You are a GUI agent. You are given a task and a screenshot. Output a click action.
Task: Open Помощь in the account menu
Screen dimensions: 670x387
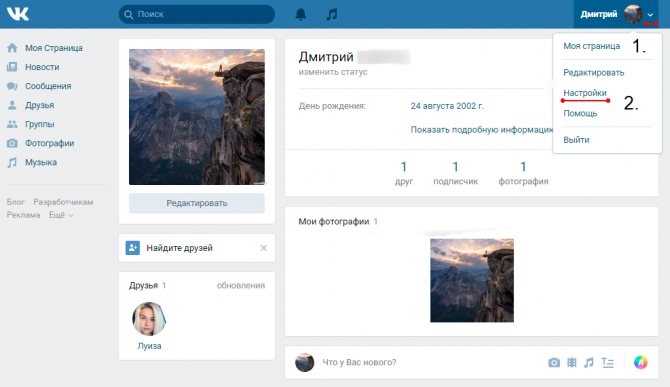[580, 113]
